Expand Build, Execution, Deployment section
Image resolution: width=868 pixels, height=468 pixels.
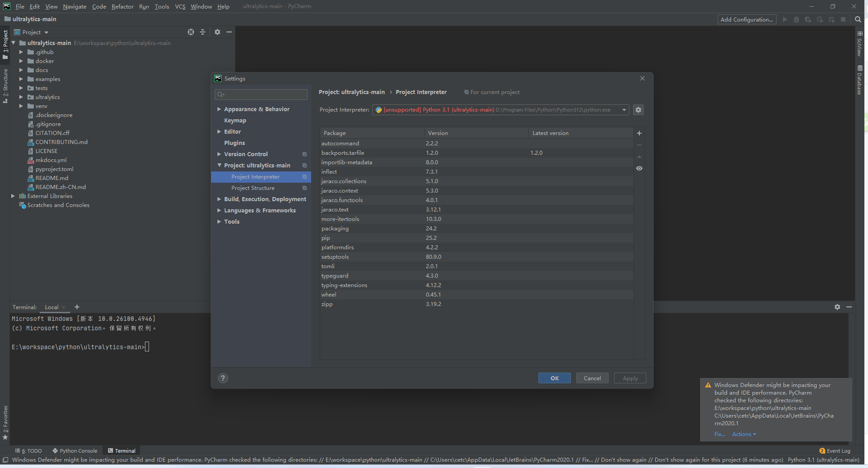219,199
